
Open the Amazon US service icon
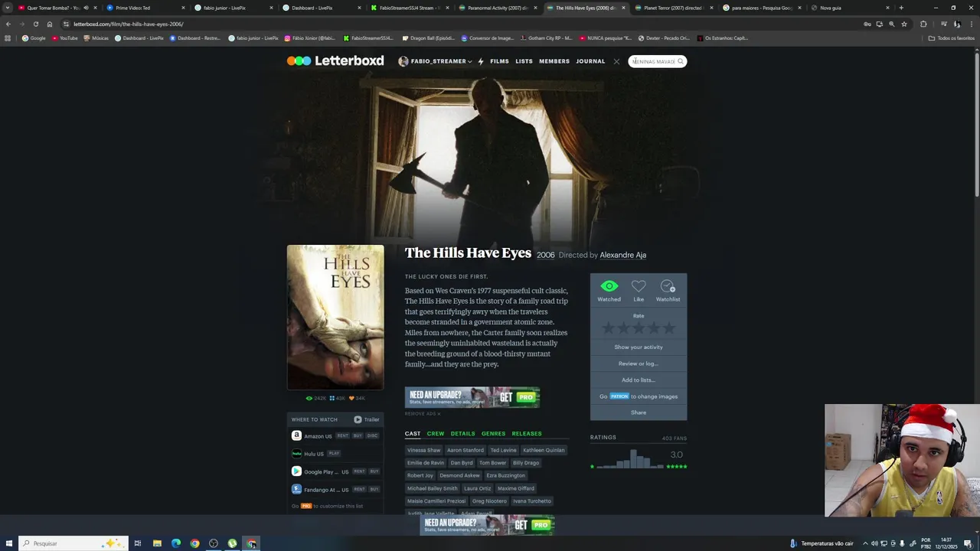296,435
